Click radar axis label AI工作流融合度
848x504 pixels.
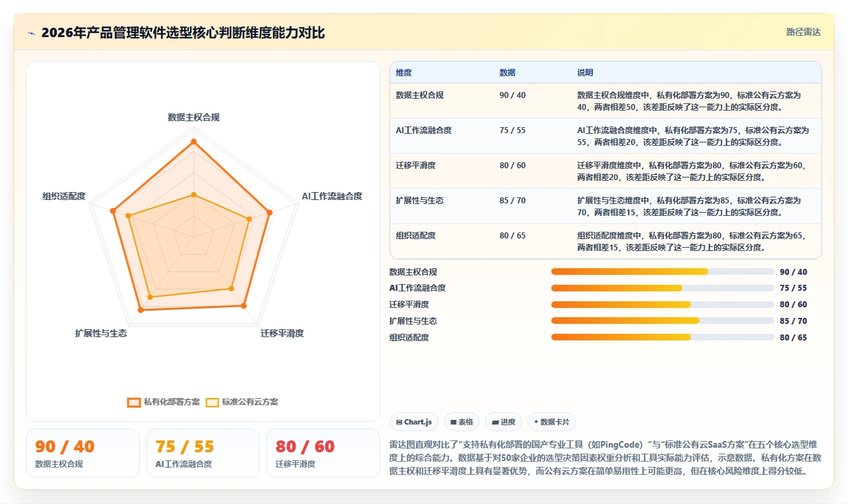(332, 196)
